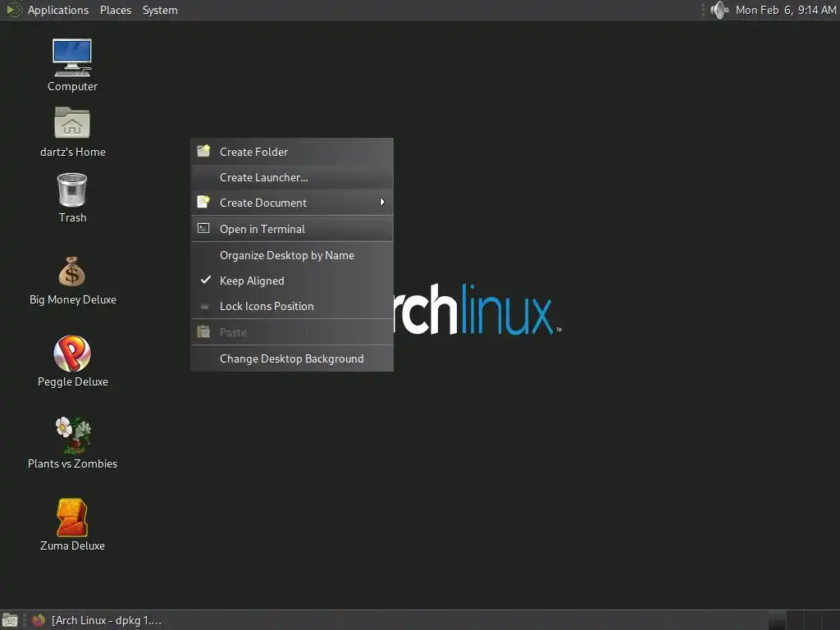Open the clock showing Mon Feb 6, 9:14 AM
The image size is (840, 630).
tap(785, 10)
